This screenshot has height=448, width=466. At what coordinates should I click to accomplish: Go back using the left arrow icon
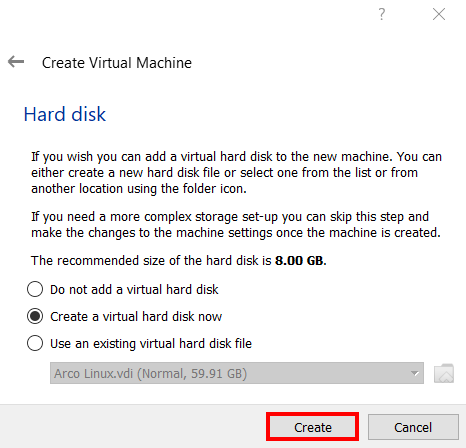16,62
